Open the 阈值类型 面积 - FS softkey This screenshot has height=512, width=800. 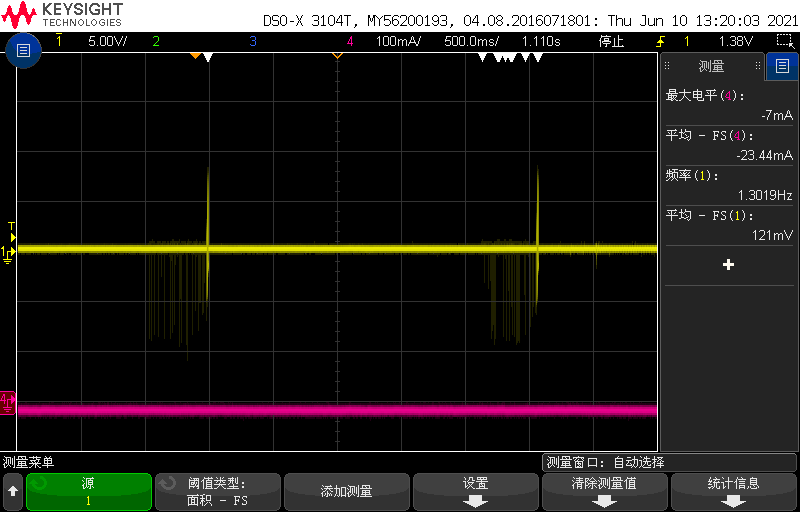[217, 492]
